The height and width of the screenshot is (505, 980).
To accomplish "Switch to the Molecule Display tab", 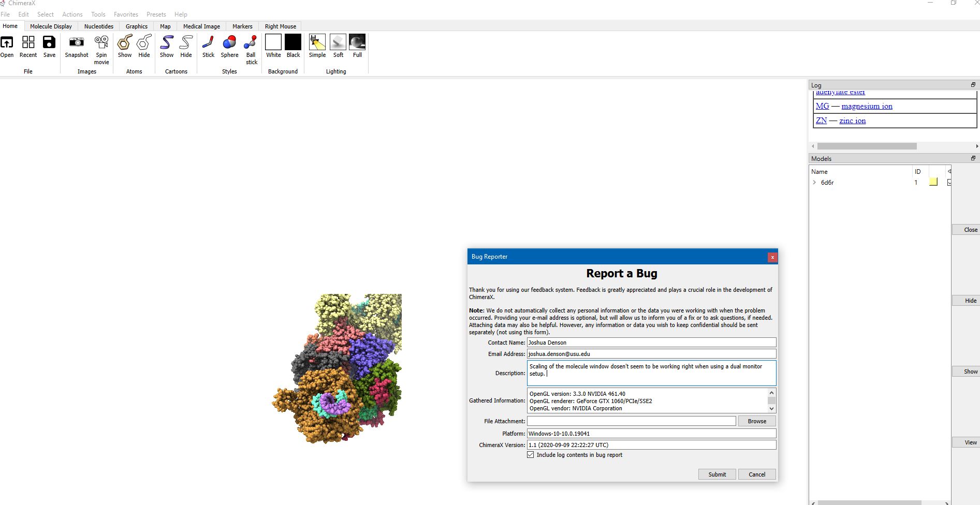I will coord(51,26).
